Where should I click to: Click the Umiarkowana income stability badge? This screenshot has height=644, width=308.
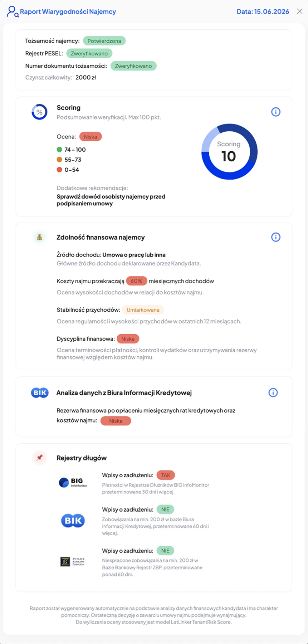143,310
